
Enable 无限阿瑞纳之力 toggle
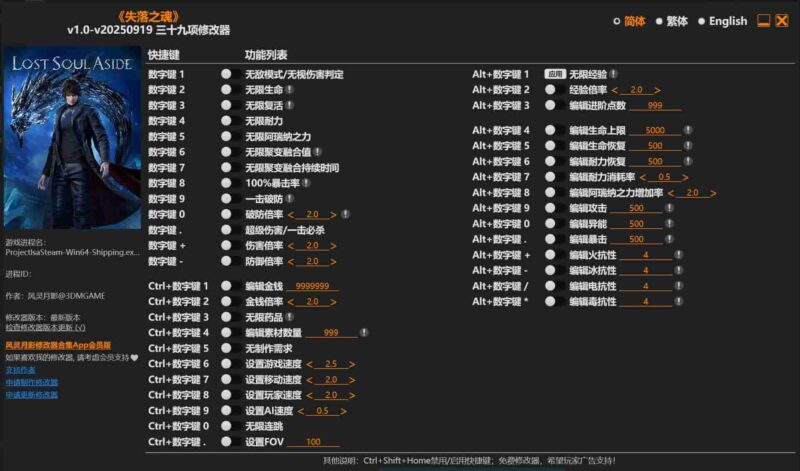pyautogui.click(x=231, y=136)
